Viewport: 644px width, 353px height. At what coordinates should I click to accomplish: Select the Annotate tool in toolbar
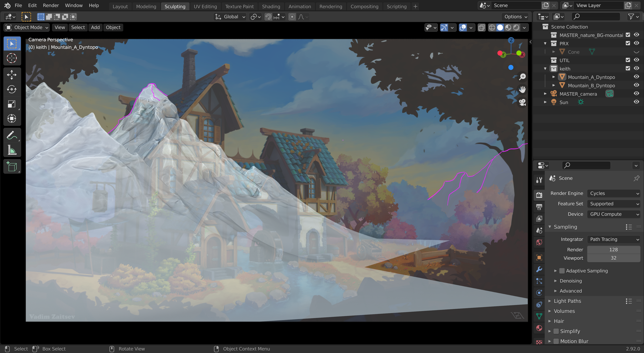(x=12, y=135)
